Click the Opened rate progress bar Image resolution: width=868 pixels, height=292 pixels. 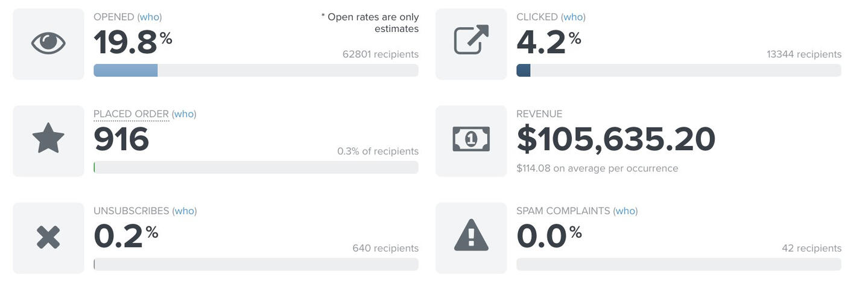pos(256,70)
